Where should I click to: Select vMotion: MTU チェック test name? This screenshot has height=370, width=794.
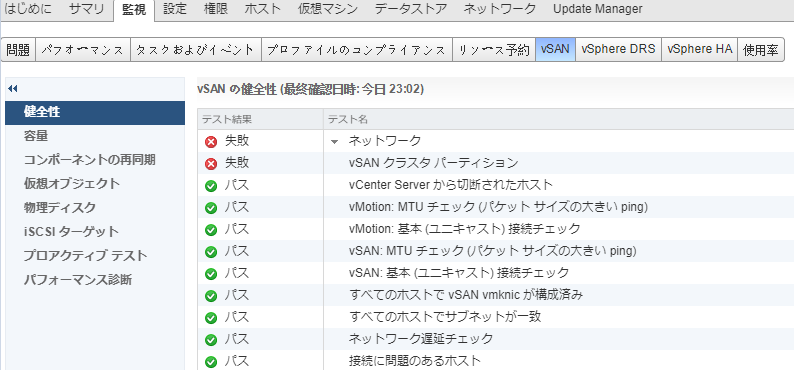coord(498,207)
